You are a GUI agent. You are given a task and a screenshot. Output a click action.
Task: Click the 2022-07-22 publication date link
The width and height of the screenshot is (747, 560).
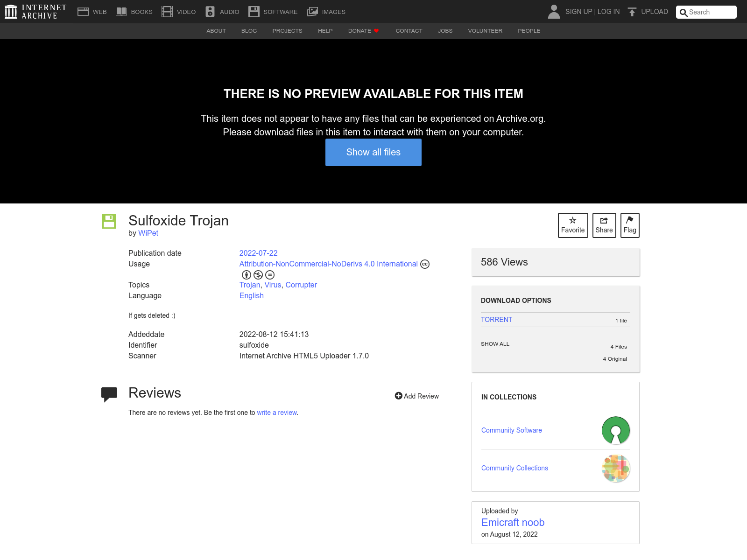tap(258, 253)
